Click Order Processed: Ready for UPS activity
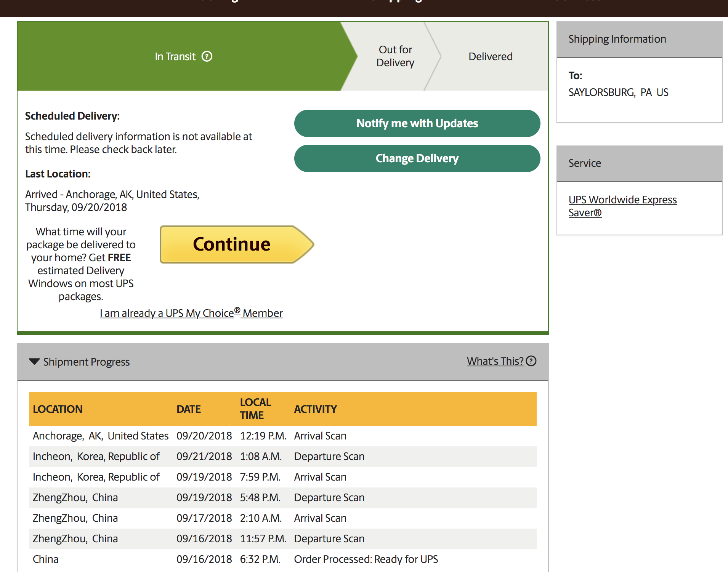This screenshot has height=572, width=728. pyautogui.click(x=366, y=559)
